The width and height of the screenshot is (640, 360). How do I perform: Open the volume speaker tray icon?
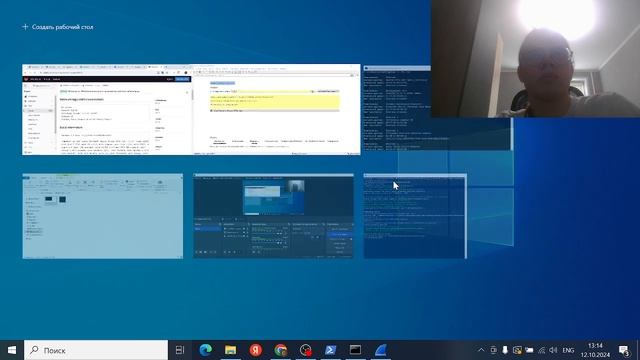(553, 350)
